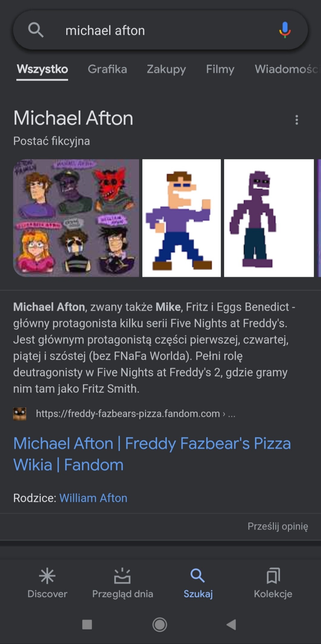This screenshot has width=321, height=644.
Task: Click Prześlij opinię feedback link
Action: coord(278,526)
